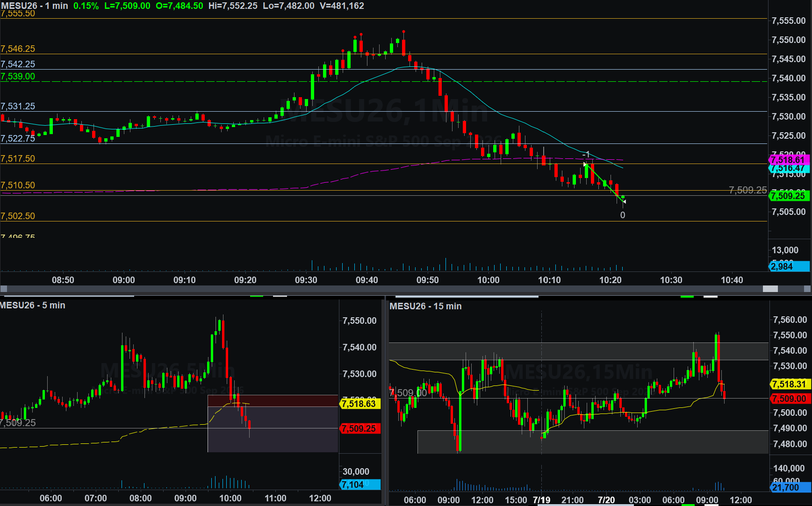Screen dimensions: 812x506
Task: Click the 7,545.00 price axis label
Action: [x=789, y=59]
